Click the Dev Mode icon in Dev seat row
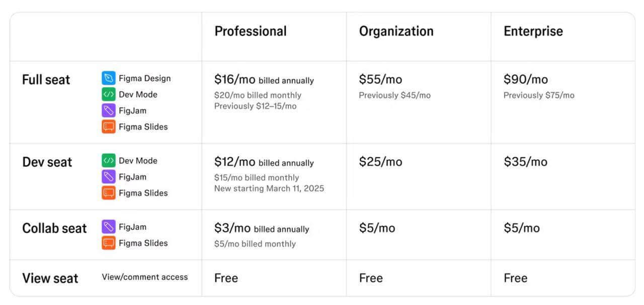This screenshot has height=305, width=644. [109, 161]
